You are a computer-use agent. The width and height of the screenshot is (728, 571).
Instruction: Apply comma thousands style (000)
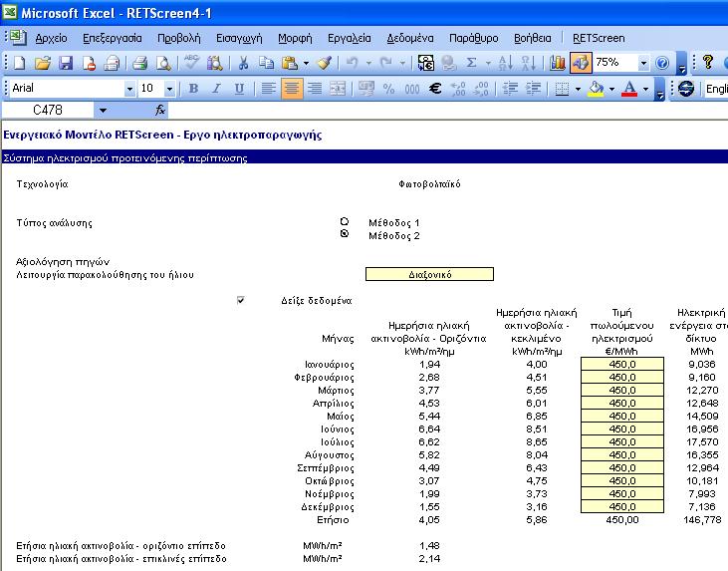click(412, 89)
